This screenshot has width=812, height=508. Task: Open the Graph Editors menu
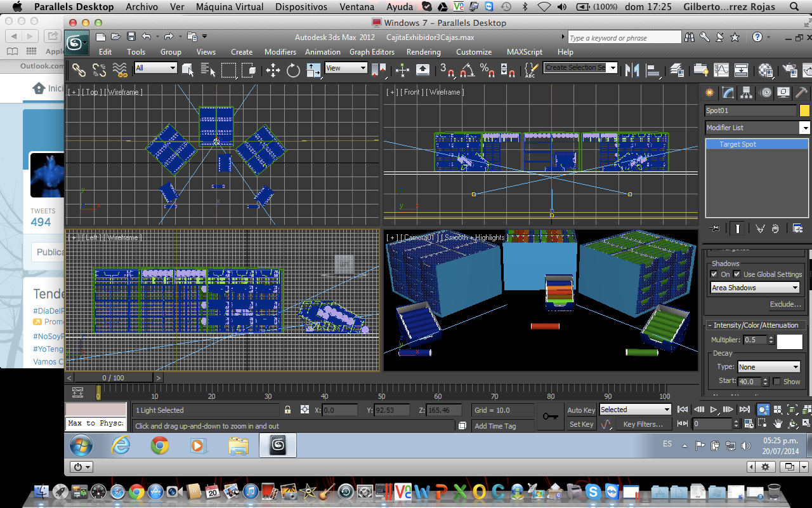[x=372, y=52]
